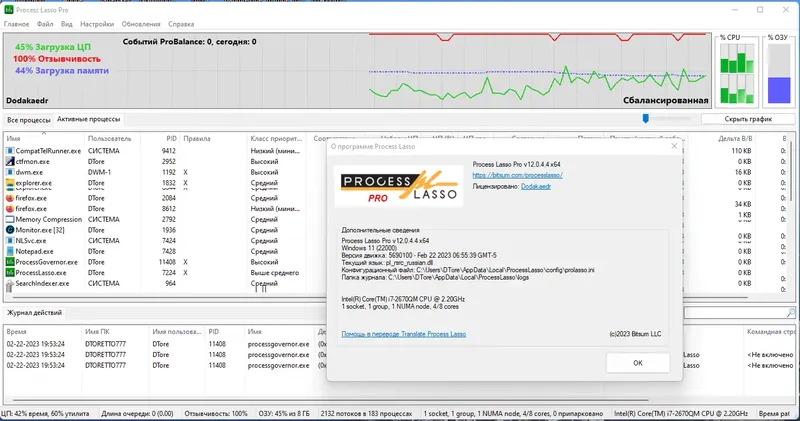The width and height of the screenshot is (800, 421).
Task: Click the 45% Загрузка ЦП label
Action: [53, 47]
